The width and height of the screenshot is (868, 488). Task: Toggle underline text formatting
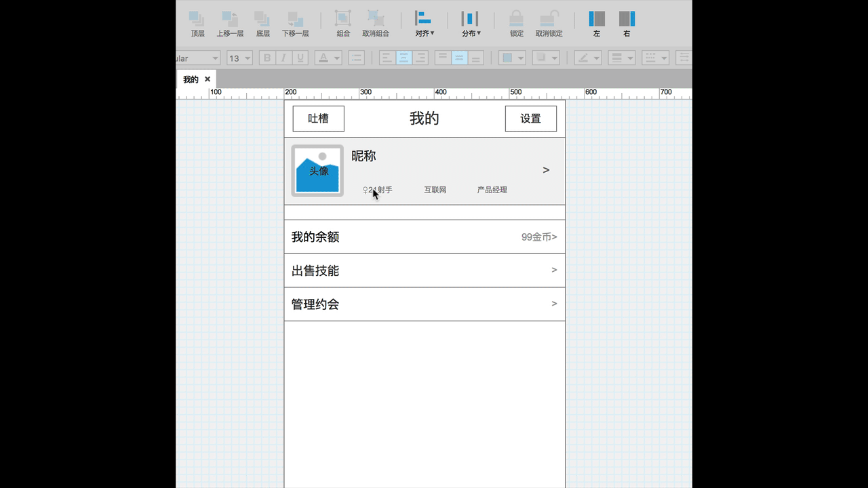click(300, 58)
